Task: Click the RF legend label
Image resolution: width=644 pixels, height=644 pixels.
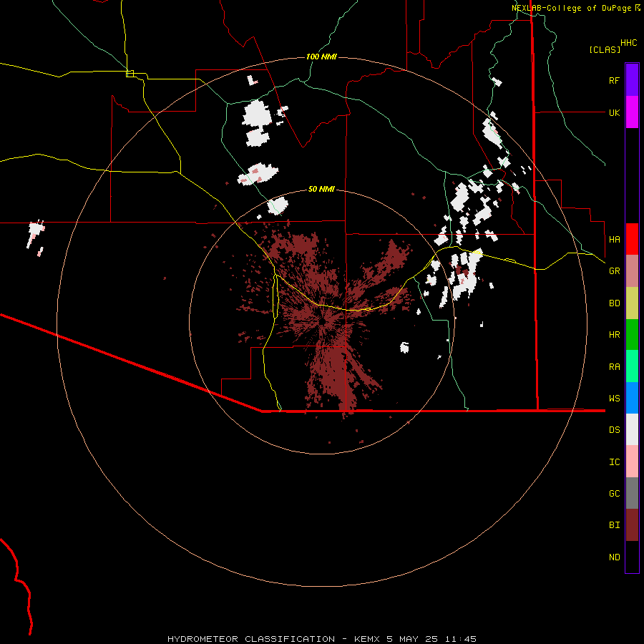Action: coord(614,80)
